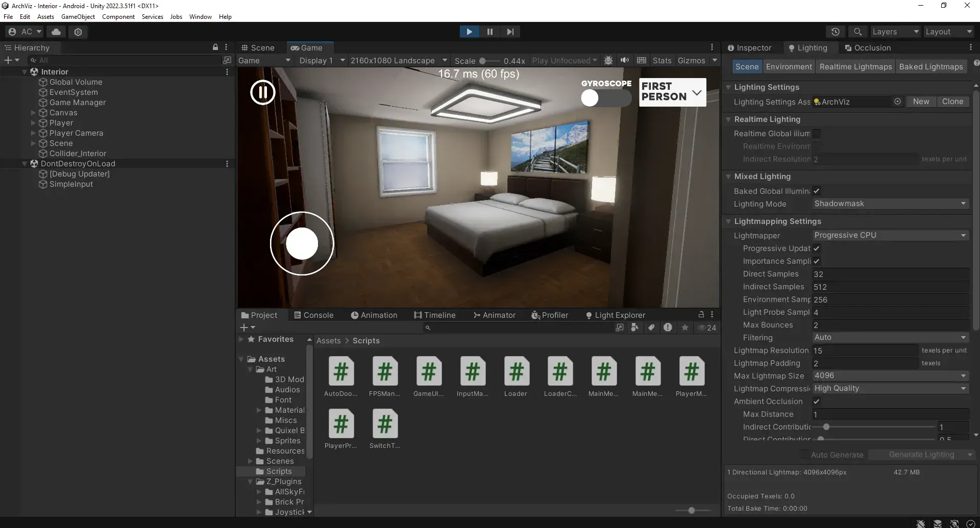Open the FPSManager script asset
The height and width of the screenshot is (528, 980).
click(384, 376)
